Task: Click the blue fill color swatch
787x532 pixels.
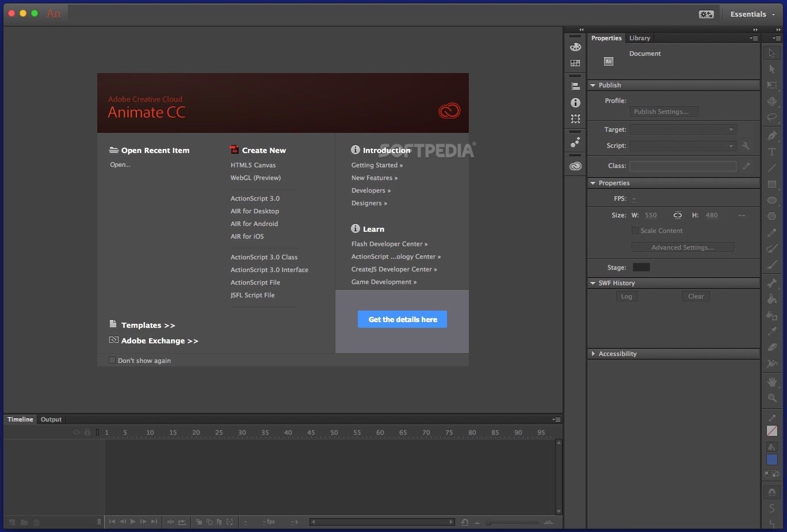Action: (x=772, y=460)
